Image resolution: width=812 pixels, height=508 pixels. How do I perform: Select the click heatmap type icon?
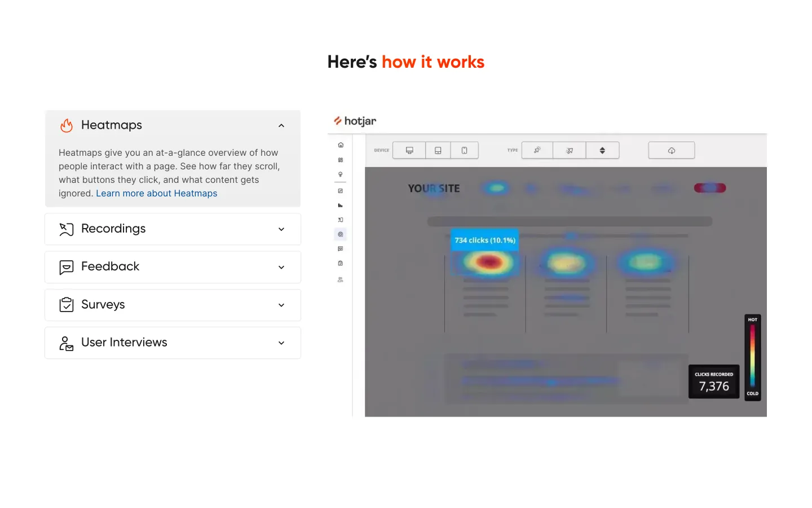click(537, 150)
